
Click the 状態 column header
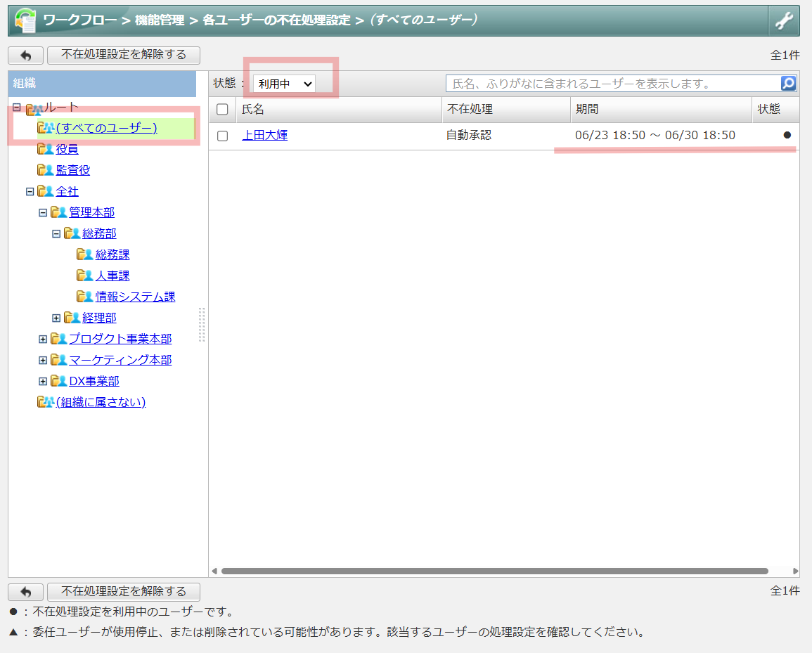[x=775, y=109]
